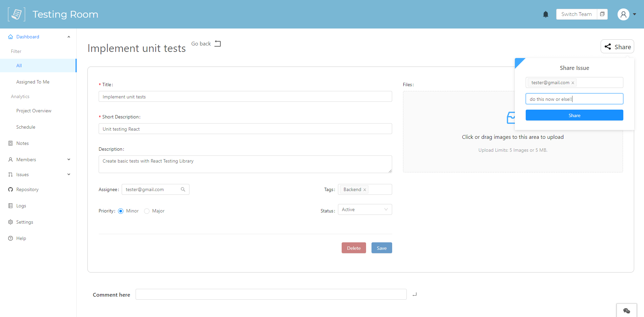This screenshot has width=644, height=317.
Task: Click the Description textarea
Action: point(245,164)
